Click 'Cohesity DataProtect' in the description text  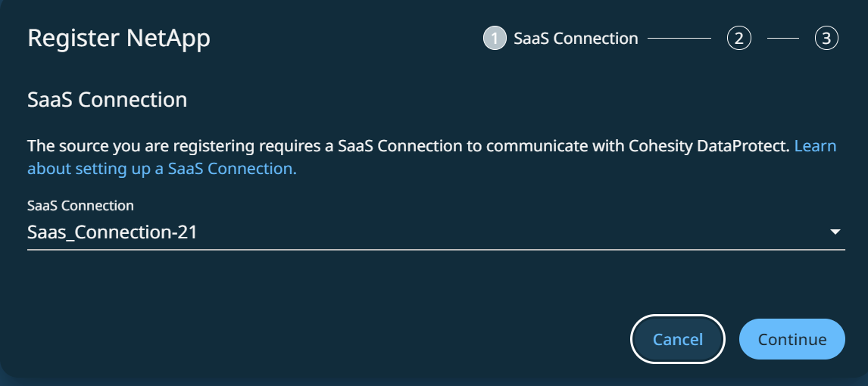pyautogui.click(x=709, y=145)
